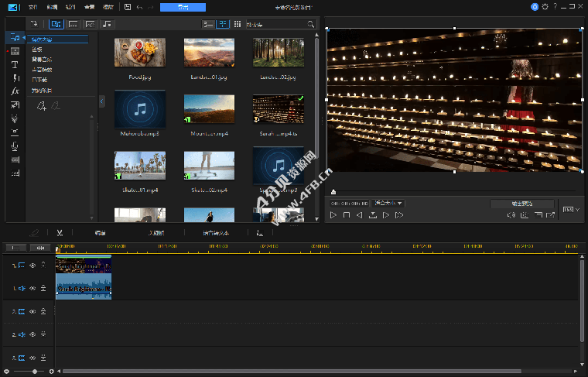Toggle visibility eye on video track 1
Screen dimensions: 588x377
(x=32, y=266)
